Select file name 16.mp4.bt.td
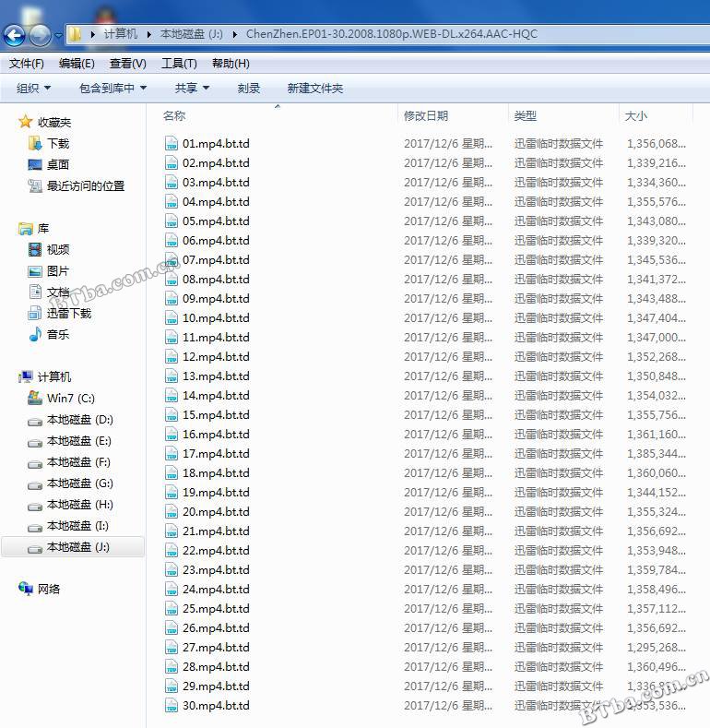Screen dimensions: 710x728 (216, 434)
